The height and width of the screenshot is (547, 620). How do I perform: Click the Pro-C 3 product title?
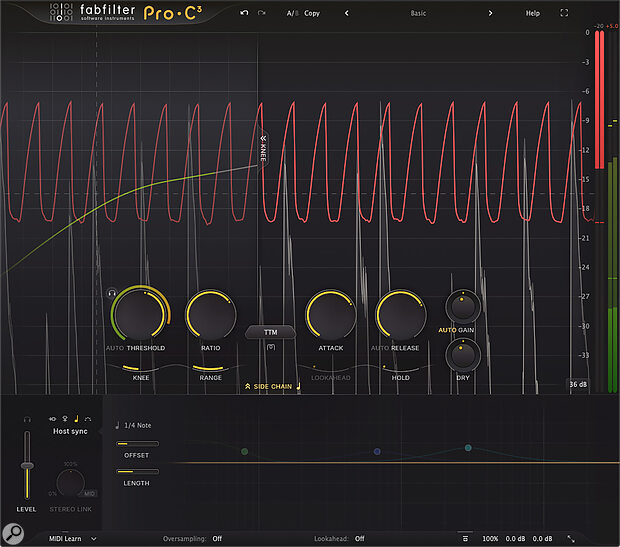pos(173,13)
